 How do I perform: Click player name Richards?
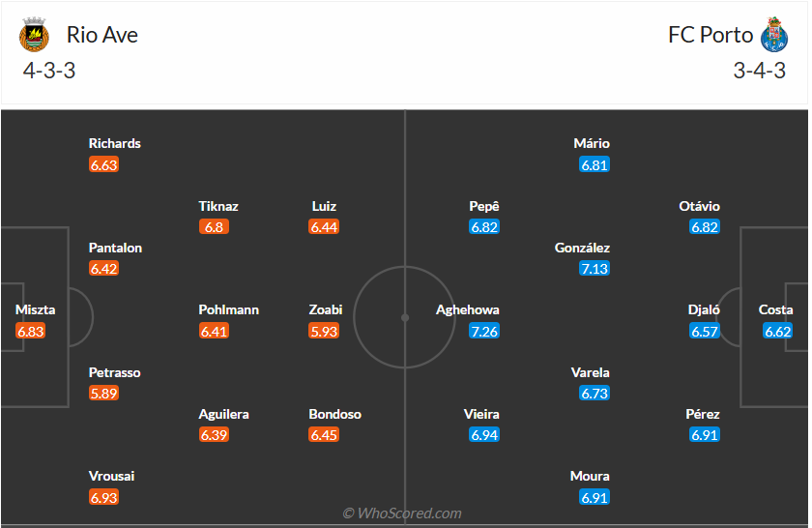[115, 143]
